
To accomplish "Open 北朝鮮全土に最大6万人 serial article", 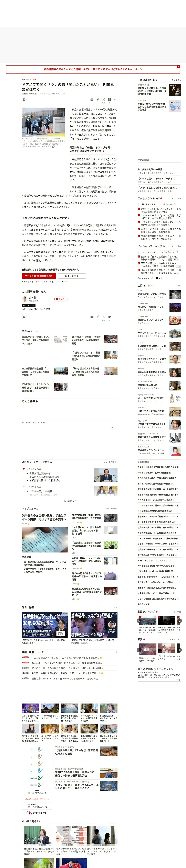I will 152,91.
